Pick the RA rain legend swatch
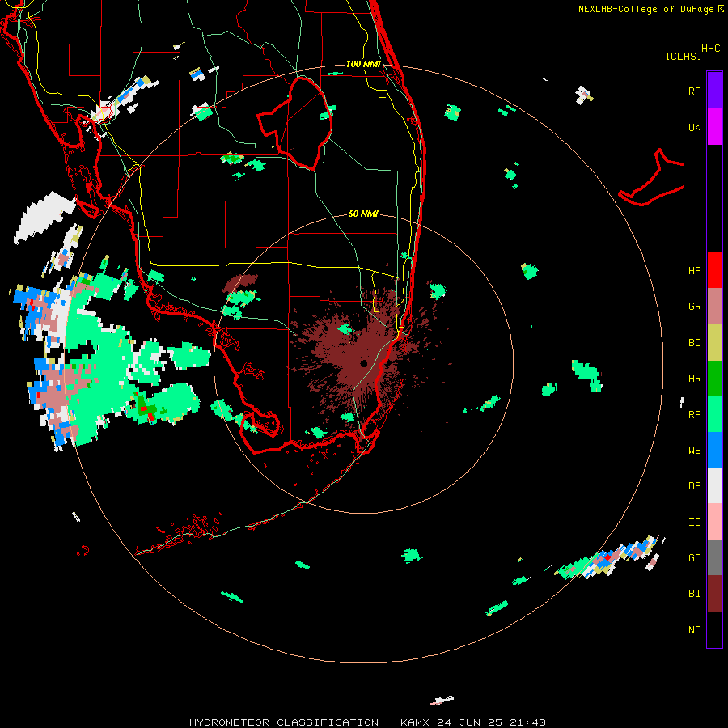Screen dimensions: 728x728 pyautogui.click(x=714, y=414)
